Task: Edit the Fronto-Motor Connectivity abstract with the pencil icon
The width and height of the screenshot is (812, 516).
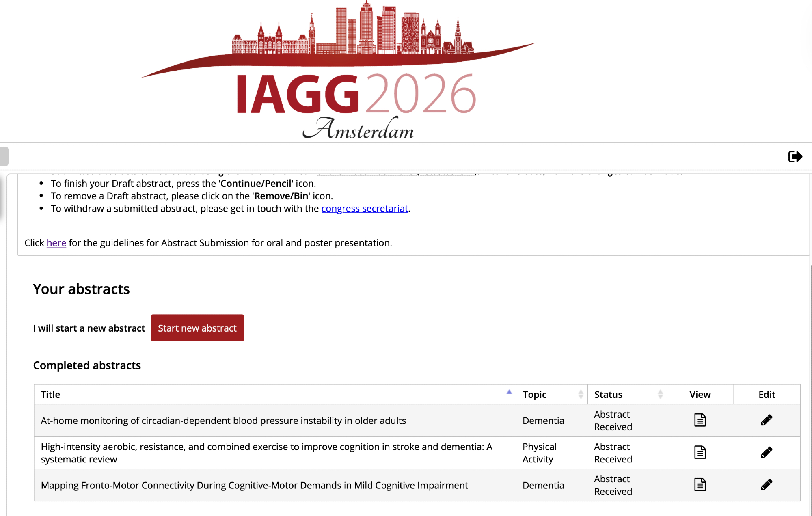Action: pos(766,484)
